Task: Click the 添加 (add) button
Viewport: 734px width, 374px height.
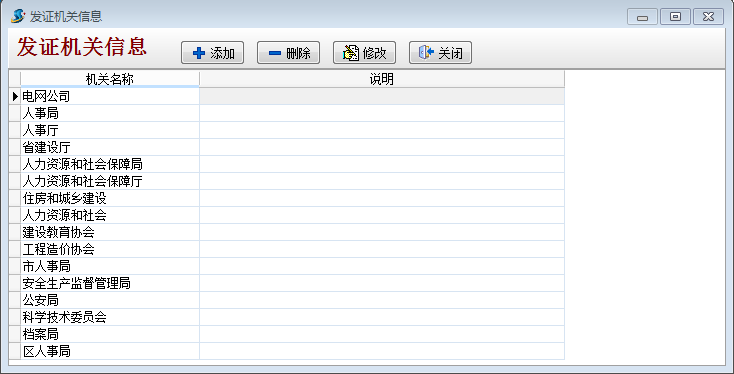Action: (x=212, y=52)
